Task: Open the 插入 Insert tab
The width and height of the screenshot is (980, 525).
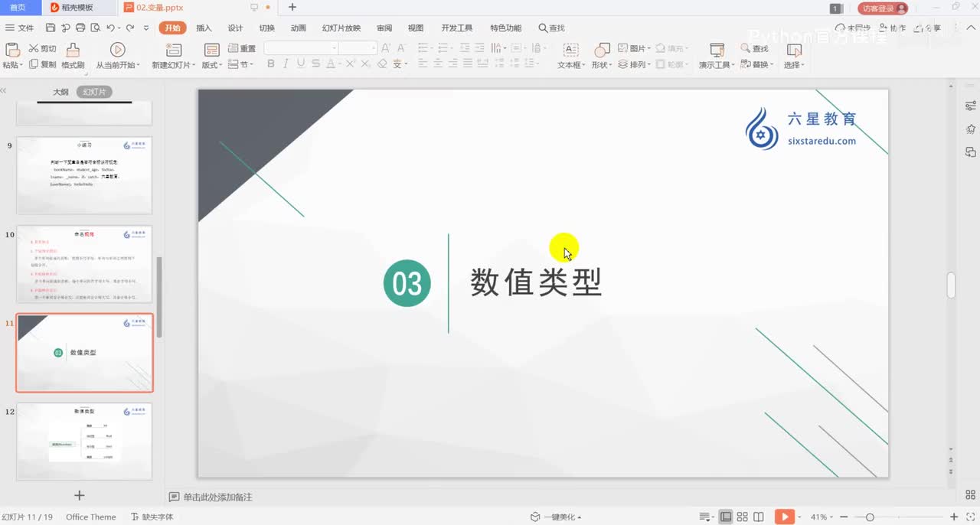Action: pyautogui.click(x=204, y=28)
